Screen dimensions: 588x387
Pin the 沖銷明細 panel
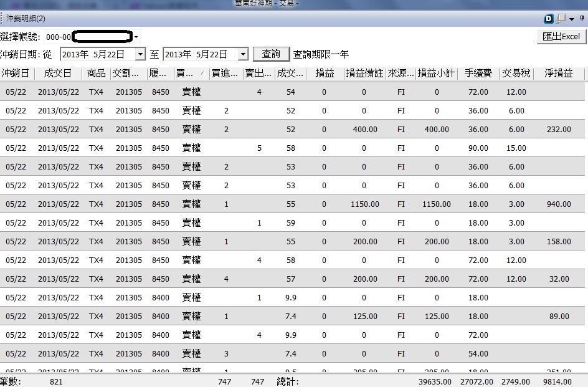point(582,19)
